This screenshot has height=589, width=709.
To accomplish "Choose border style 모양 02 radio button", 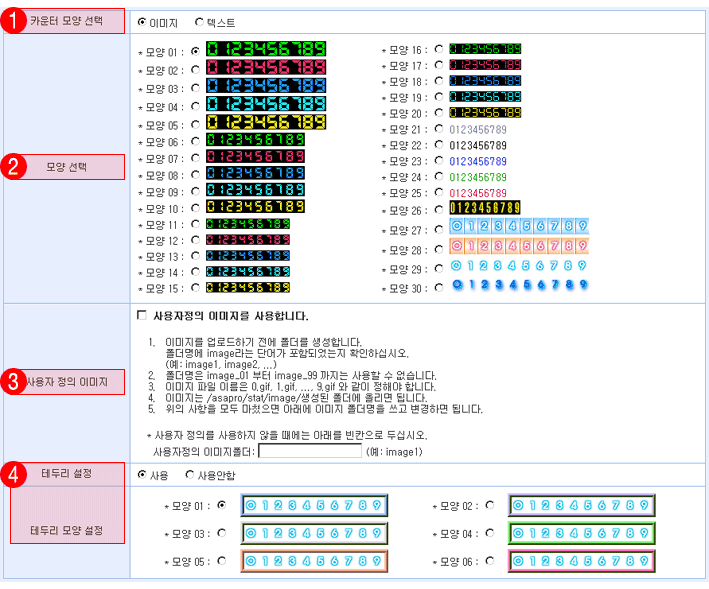I will coord(490,505).
